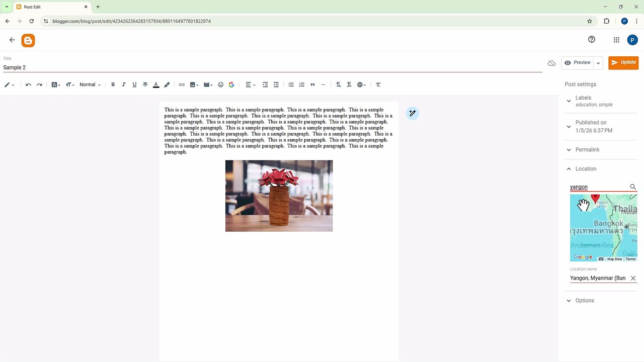
Task: Bookmark this page with the star
Action: 590,21
